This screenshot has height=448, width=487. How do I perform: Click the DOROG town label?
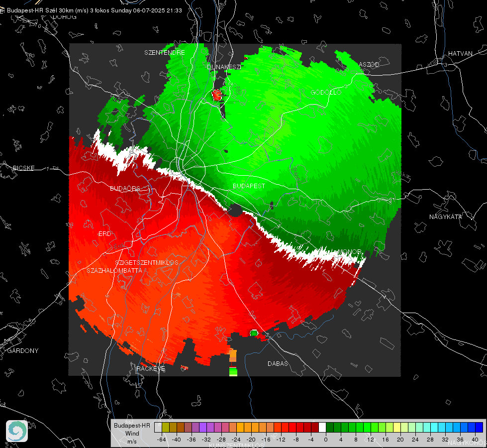pos(65,17)
